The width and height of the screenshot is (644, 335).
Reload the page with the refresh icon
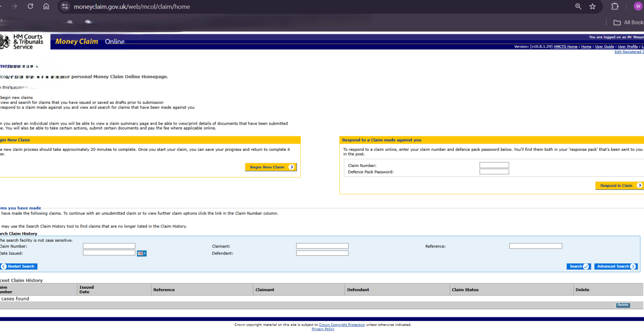tap(30, 6)
